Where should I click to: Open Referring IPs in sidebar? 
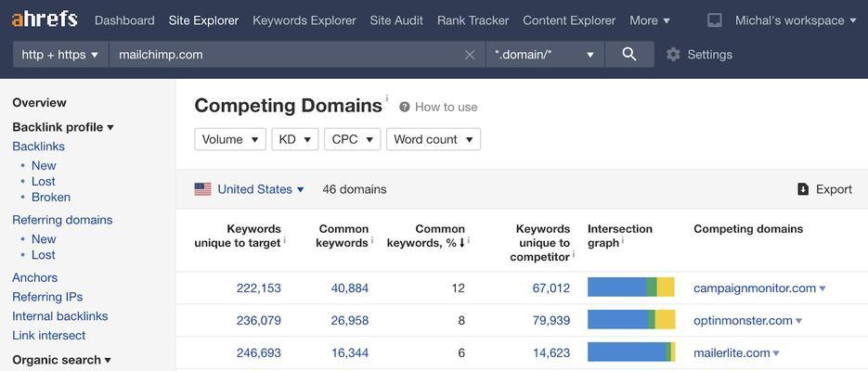click(x=47, y=297)
